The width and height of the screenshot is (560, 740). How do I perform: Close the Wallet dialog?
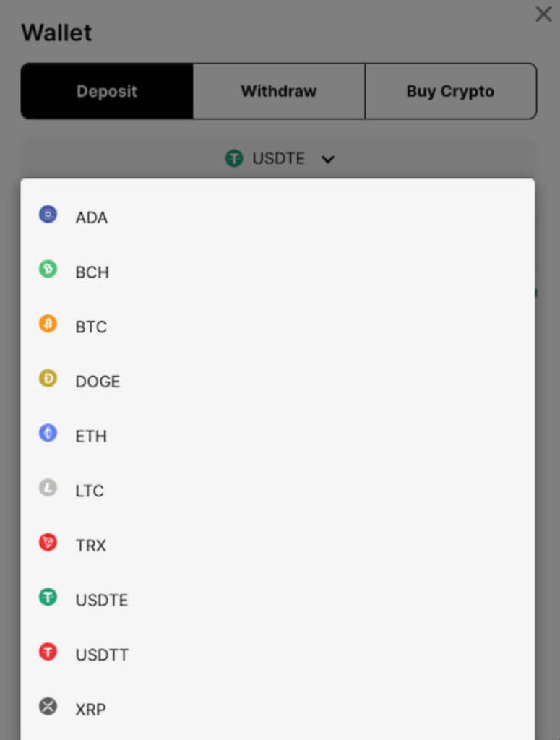pyautogui.click(x=544, y=14)
